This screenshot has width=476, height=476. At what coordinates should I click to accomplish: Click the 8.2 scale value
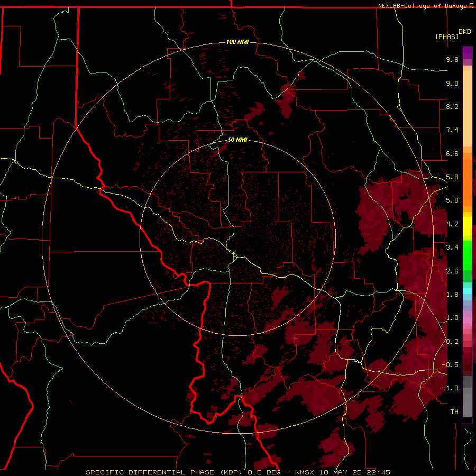click(x=452, y=106)
